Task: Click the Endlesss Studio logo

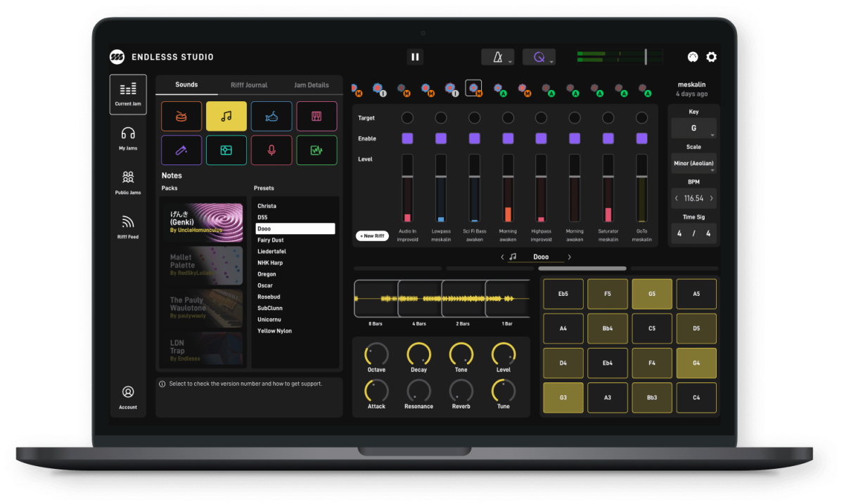Action: [117, 57]
